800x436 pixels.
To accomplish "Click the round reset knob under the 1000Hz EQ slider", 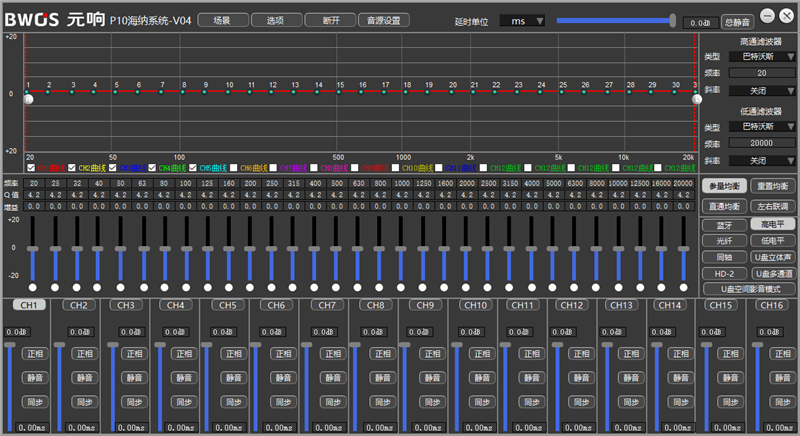I will [x=402, y=288].
